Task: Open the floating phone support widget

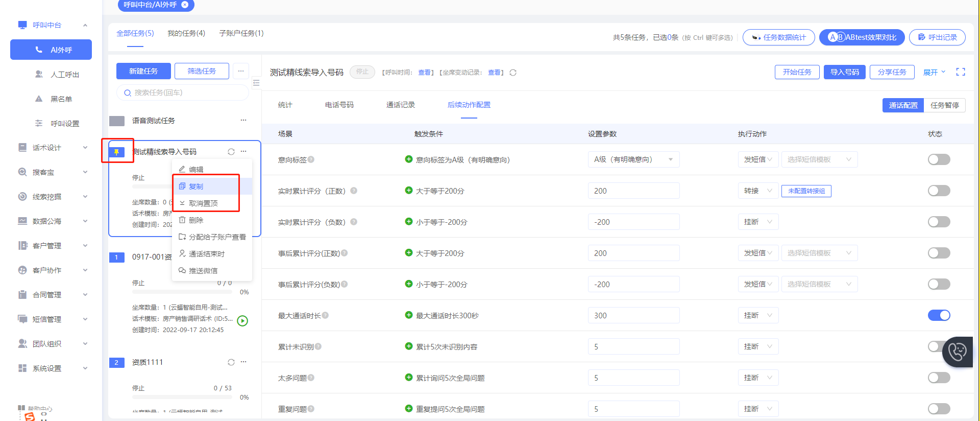Action: 958,352
